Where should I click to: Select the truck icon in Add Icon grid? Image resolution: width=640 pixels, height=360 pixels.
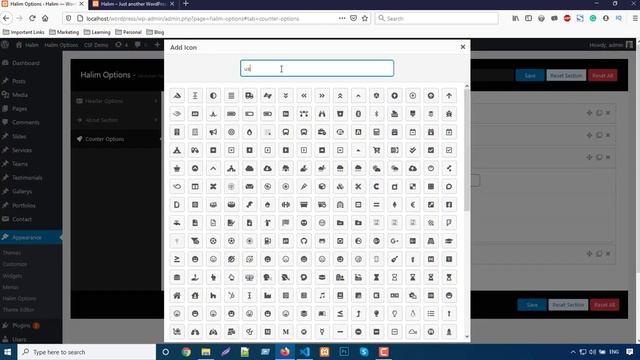(x=249, y=96)
